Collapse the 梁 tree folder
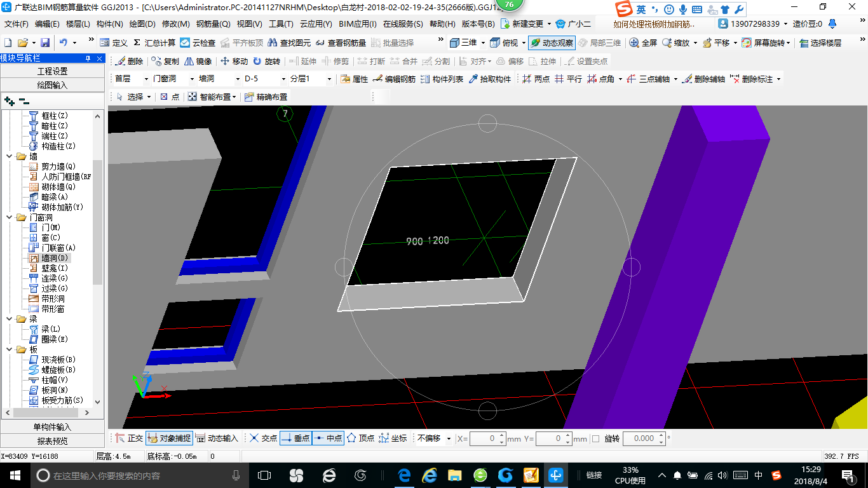This screenshot has width=868, height=488. (x=10, y=319)
